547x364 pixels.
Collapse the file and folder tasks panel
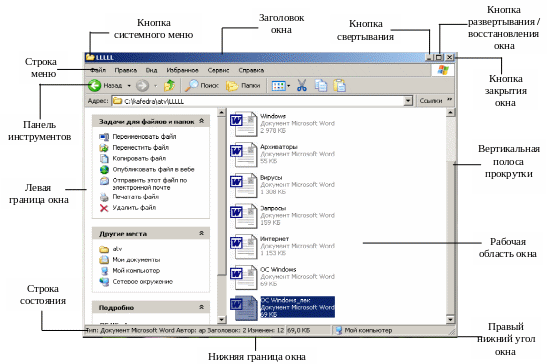coord(201,121)
